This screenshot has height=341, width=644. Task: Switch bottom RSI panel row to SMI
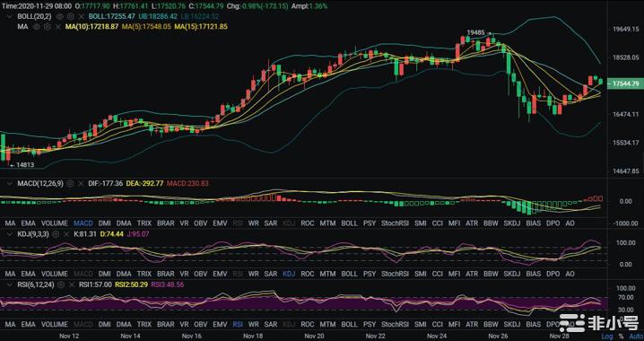(420, 324)
